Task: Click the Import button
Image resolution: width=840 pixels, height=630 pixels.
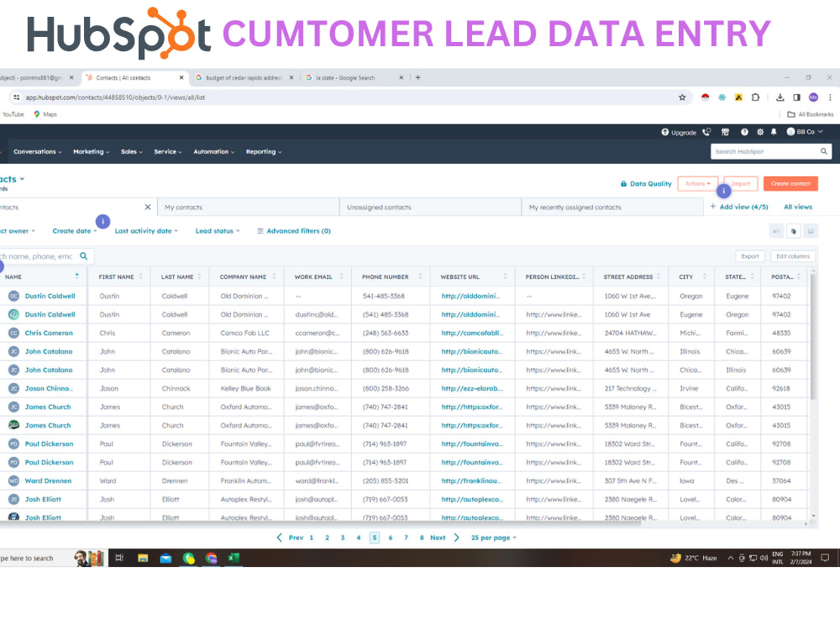Action: (741, 184)
